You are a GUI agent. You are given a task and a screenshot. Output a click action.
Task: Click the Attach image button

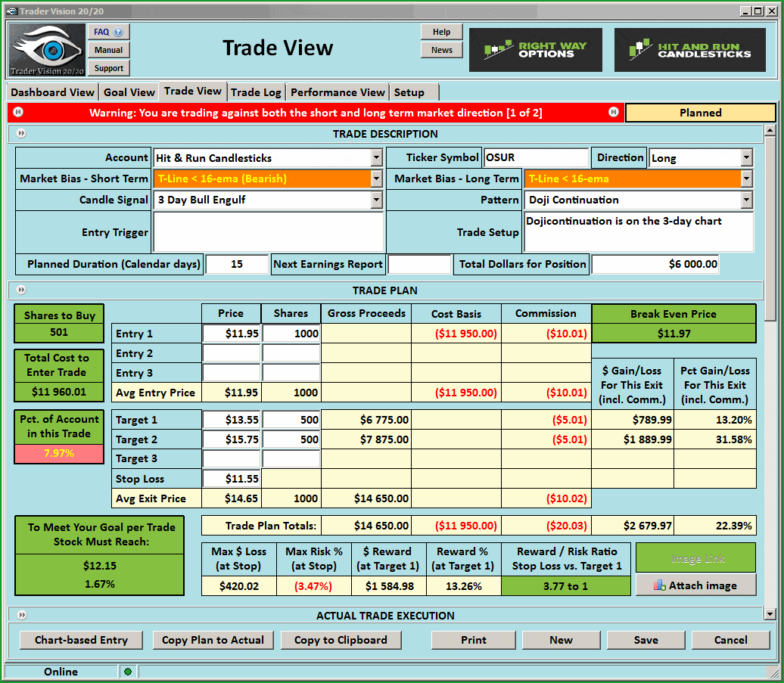pyautogui.click(x=695, y=585)
